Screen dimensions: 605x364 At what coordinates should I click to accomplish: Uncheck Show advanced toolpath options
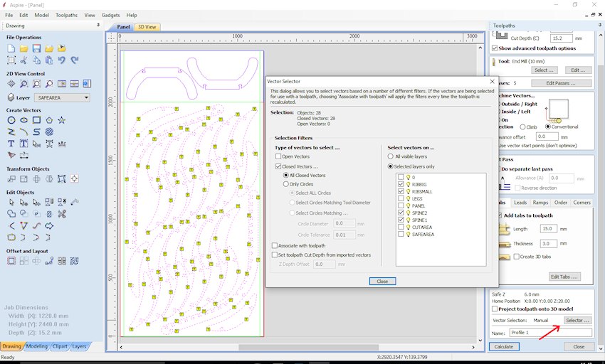(495, 48)
